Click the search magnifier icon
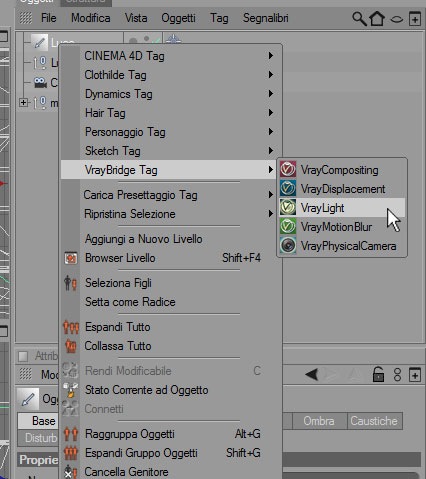Screen dimensions: 426x479 (359, 19)
